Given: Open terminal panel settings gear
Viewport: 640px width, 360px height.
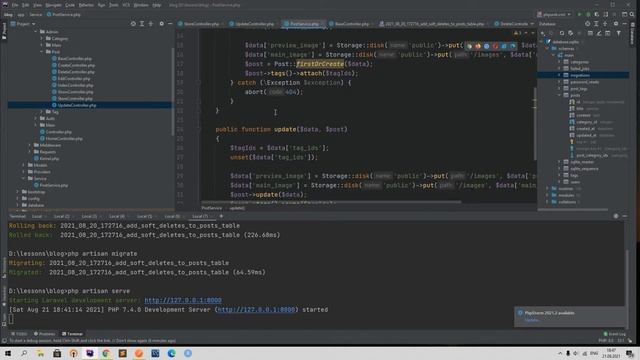Looking at the screenshot, I should point(616,216).
